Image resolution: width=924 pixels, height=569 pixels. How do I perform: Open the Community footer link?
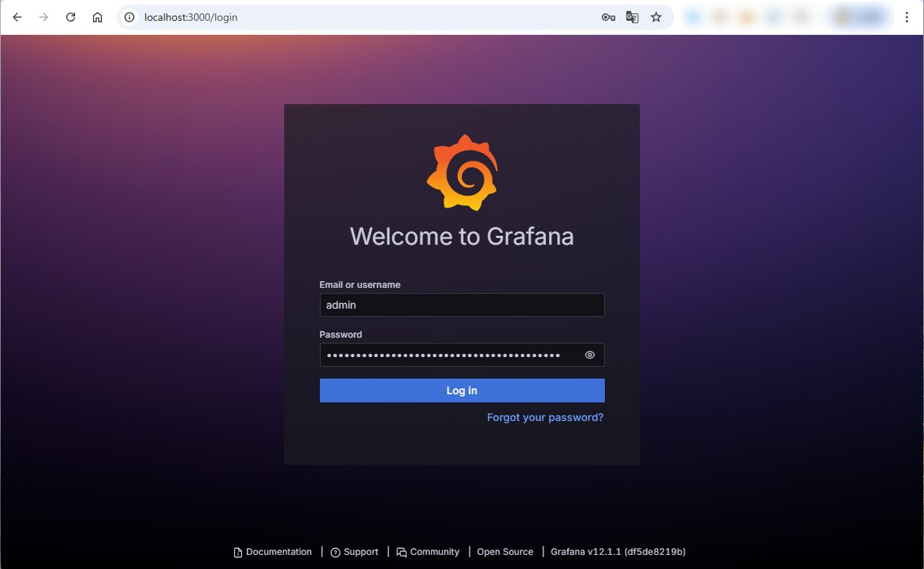pyautogui.click(x=428, y=552)
